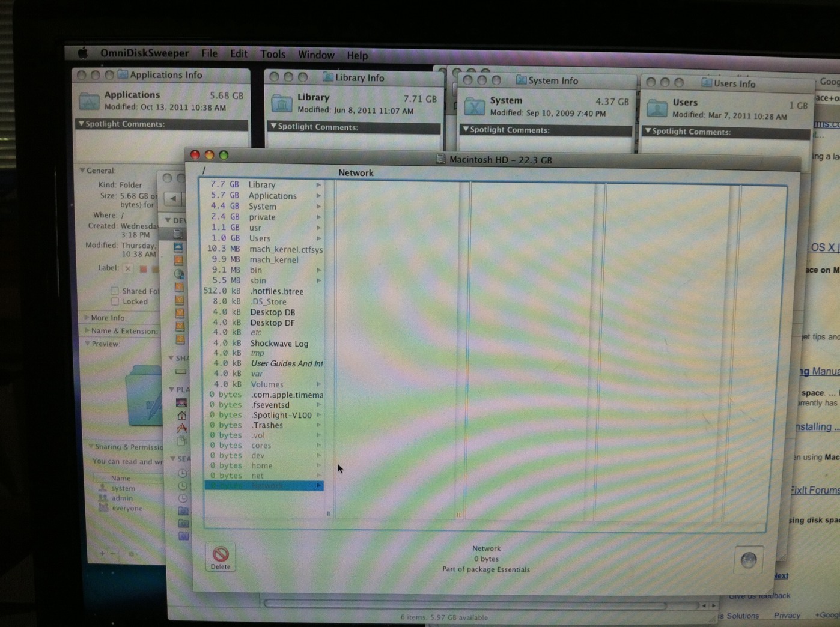Collapse the Sharing & Permissions section
The image size is (840, 627).
[x=91, y=446]
